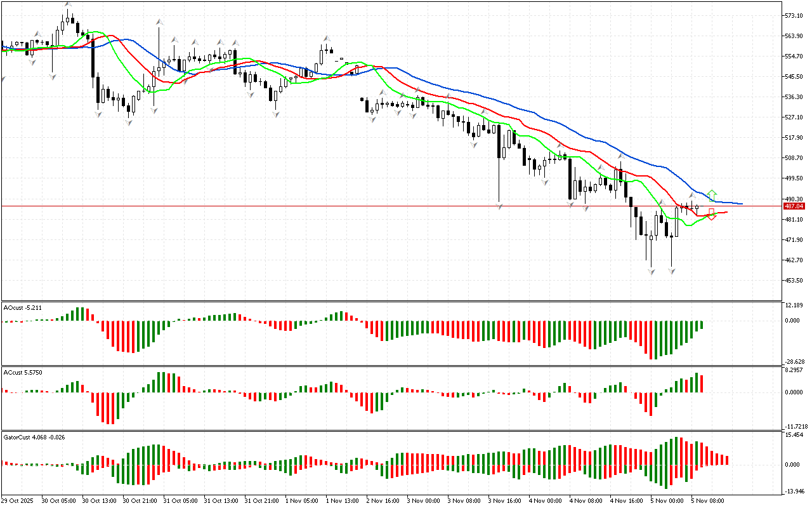
Task: Select the AOcust -5.211 indicator label
Action: [x=23, y=307]
